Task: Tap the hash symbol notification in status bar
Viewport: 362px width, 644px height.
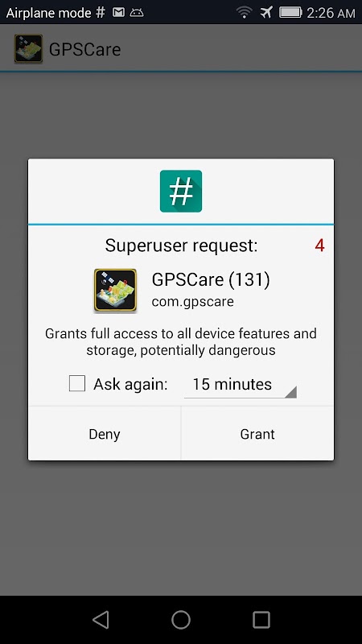Action: 100,12
